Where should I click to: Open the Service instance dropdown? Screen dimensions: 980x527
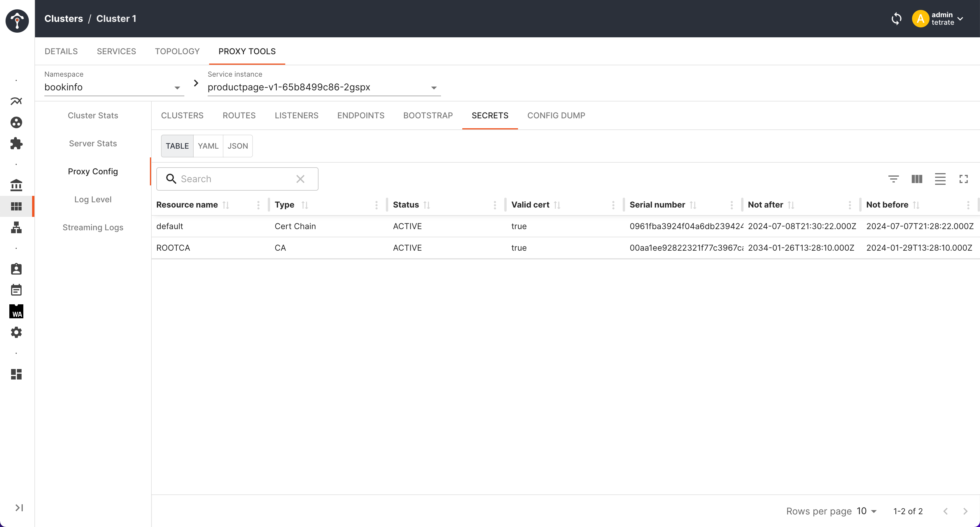(x=324, y=87)
